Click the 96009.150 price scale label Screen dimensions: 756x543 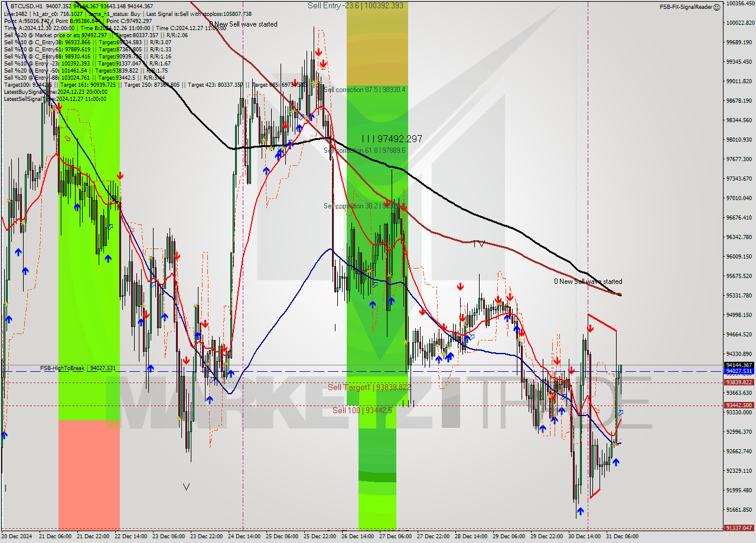coord(739,257)
